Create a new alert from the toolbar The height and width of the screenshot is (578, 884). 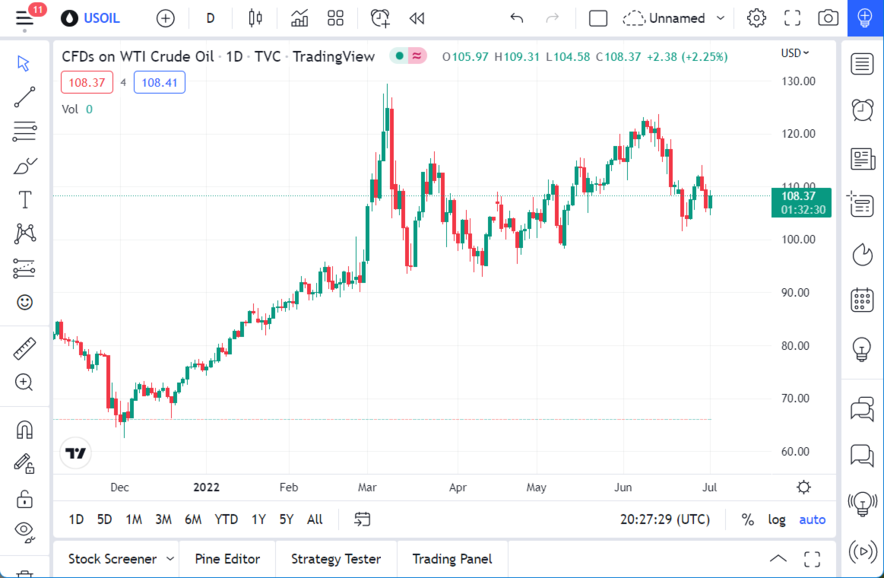click(x=380, y=17)
